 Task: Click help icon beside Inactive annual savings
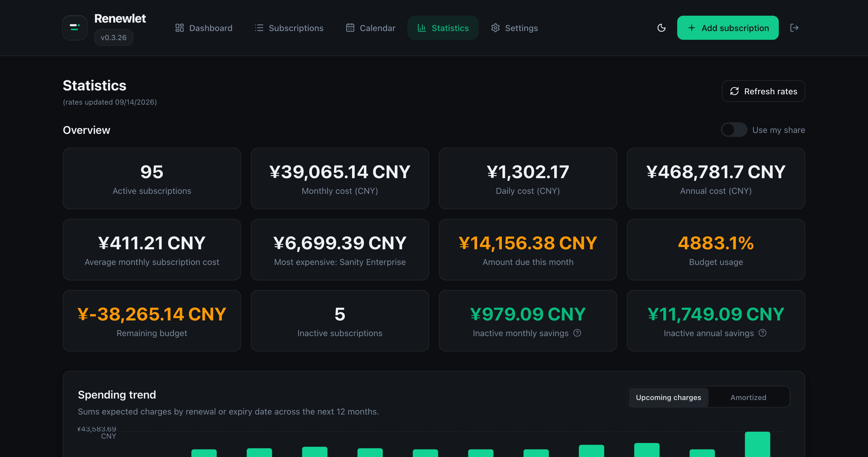[x=762, y=333]
